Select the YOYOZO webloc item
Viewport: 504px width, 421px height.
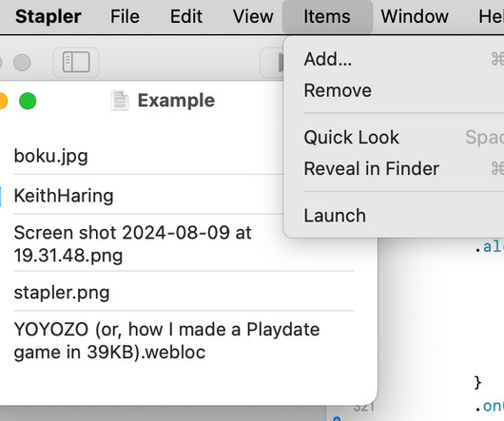[184, 341]
